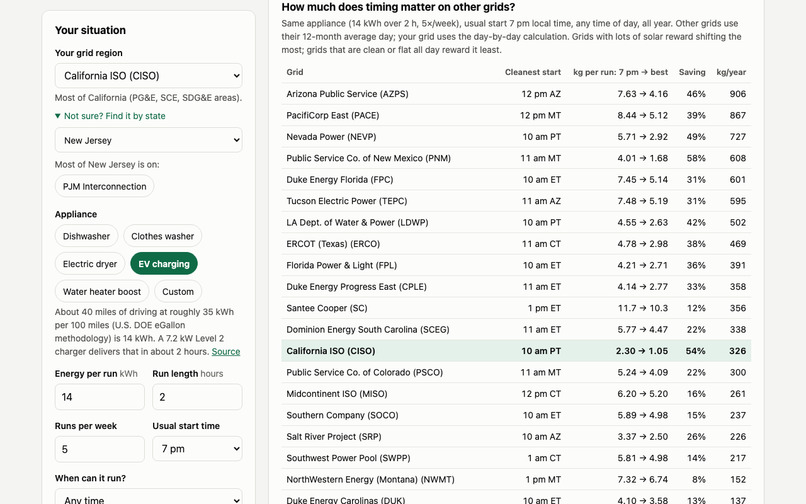Open the New Jersey state dropdown
The height and width of the screenshot is (504, 806).
tap(149, 140)
